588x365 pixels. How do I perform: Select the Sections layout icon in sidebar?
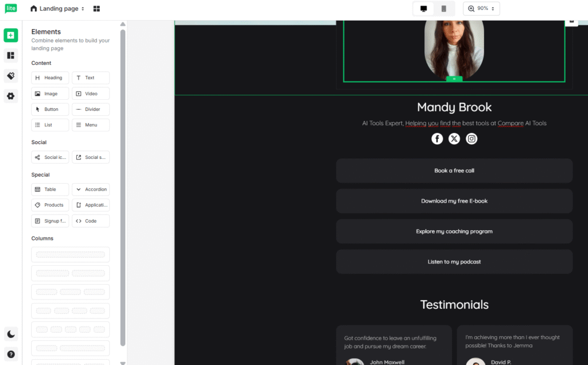pyautogui.click(x=11, y=55)
